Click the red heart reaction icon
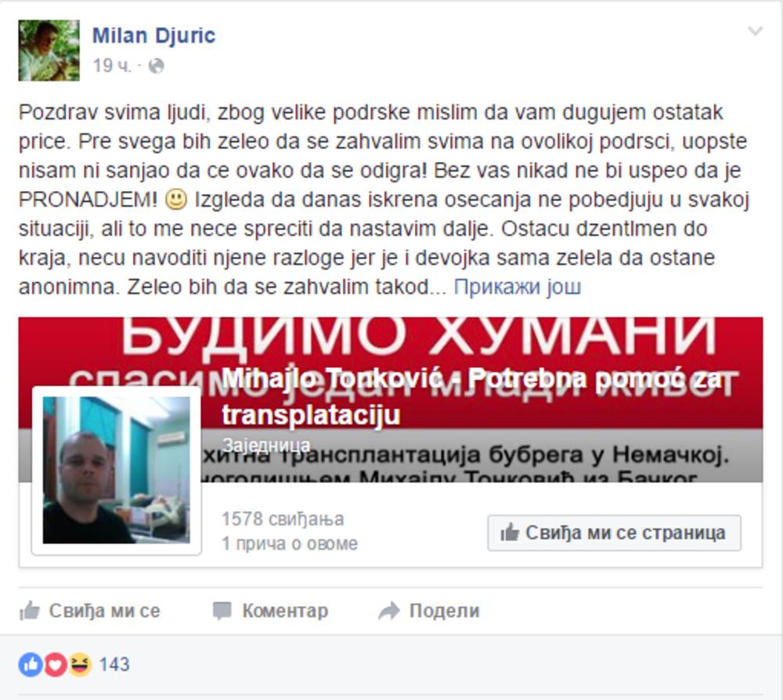Image resolution: width=783 pixels, height=700 pixels. point(56,665)
